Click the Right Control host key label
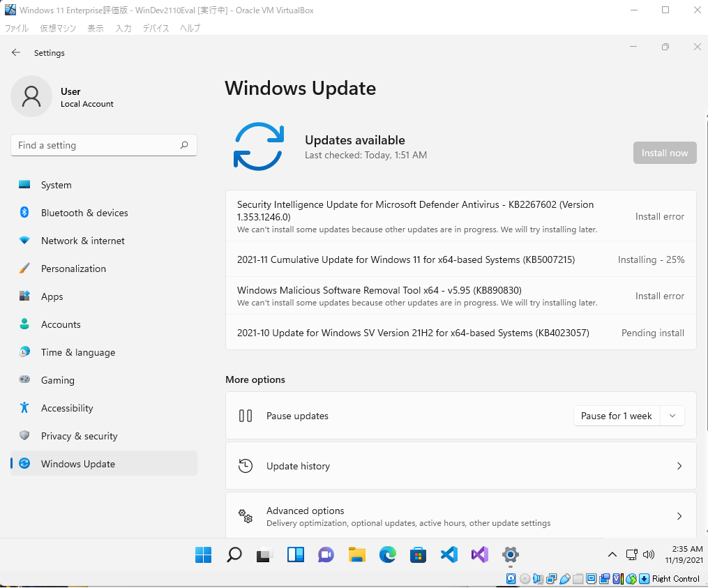Screen dimensions: 708x588 coord(675,578)
